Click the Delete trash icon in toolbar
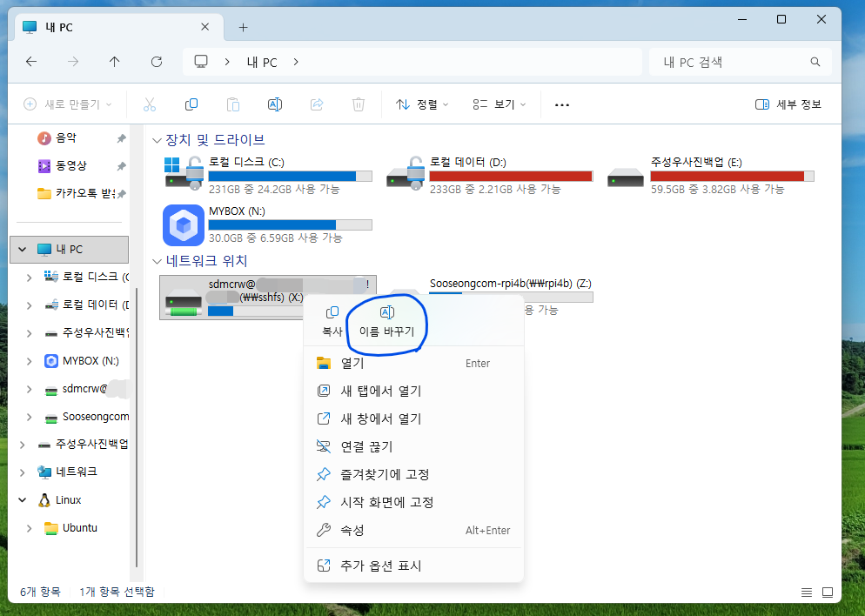 pyautogui.click(x=358, y=104)
